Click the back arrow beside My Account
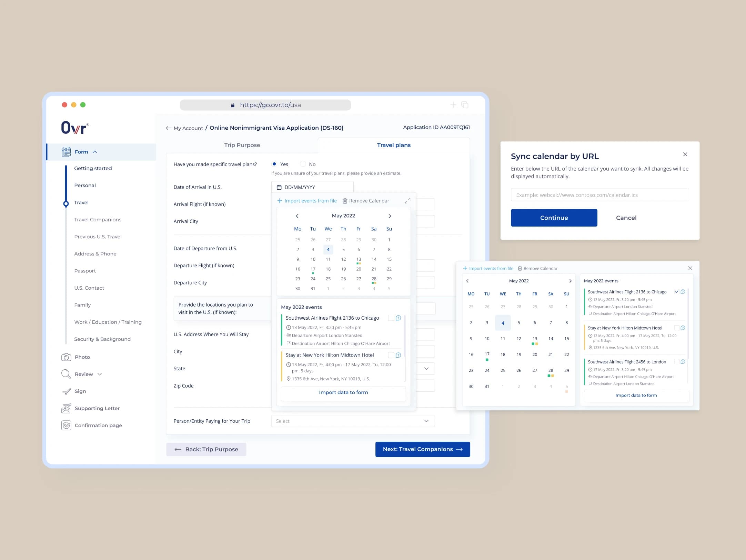The height and width of the screenshot is (560, 746). [x=169, y=128]
